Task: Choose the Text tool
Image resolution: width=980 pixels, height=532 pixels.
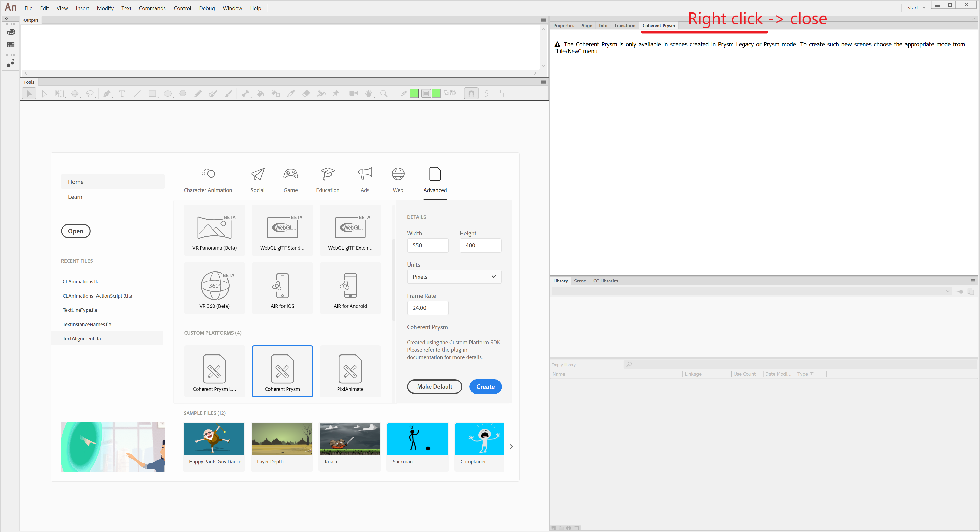Action: (x=122, y=94)
